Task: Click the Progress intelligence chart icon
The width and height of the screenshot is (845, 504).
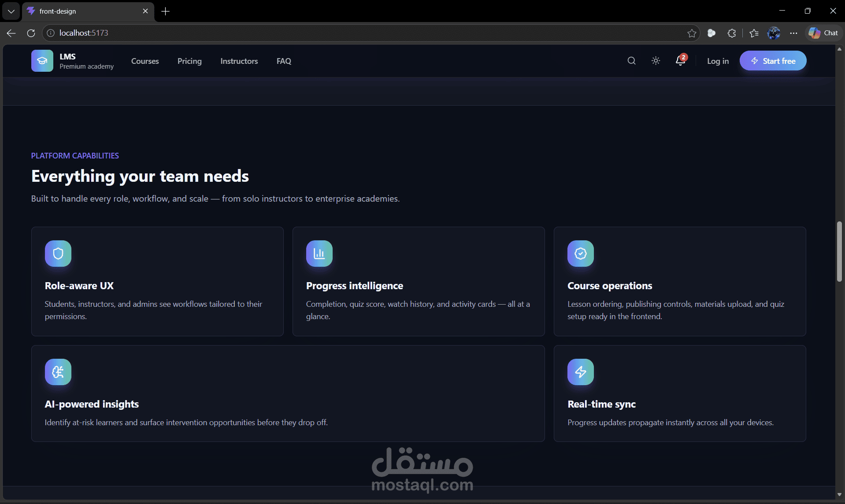Action: point(319,254)
